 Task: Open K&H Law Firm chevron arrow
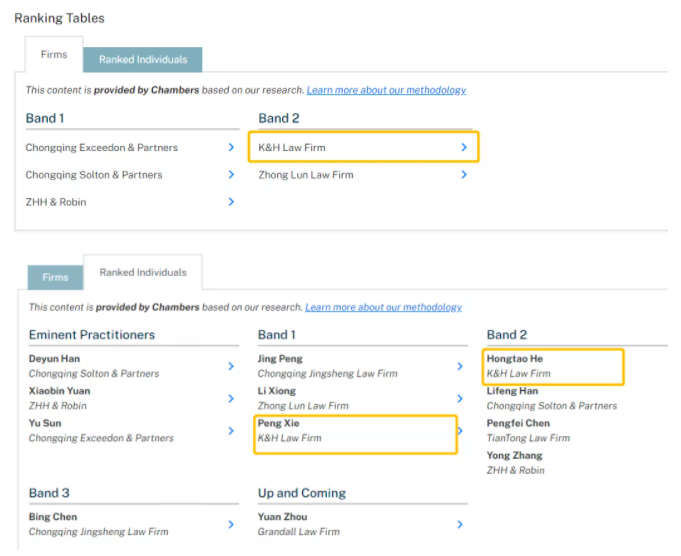[x=464, y=147]
